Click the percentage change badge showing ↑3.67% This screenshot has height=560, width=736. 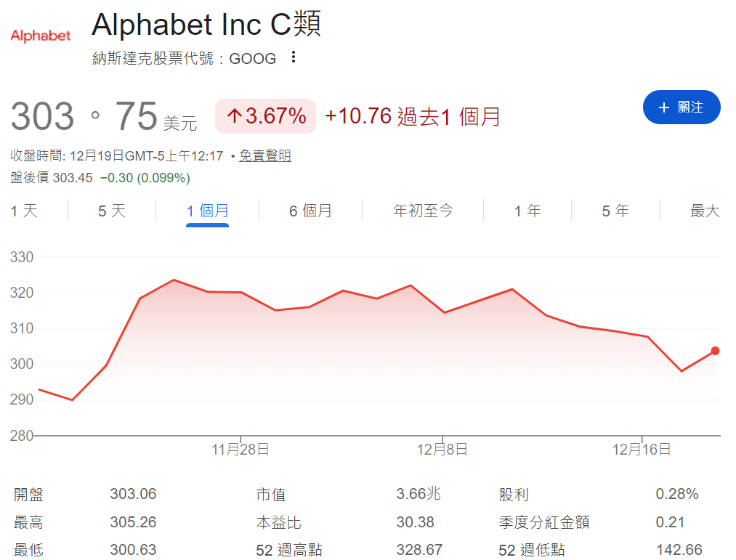click(x=265, y=116)
